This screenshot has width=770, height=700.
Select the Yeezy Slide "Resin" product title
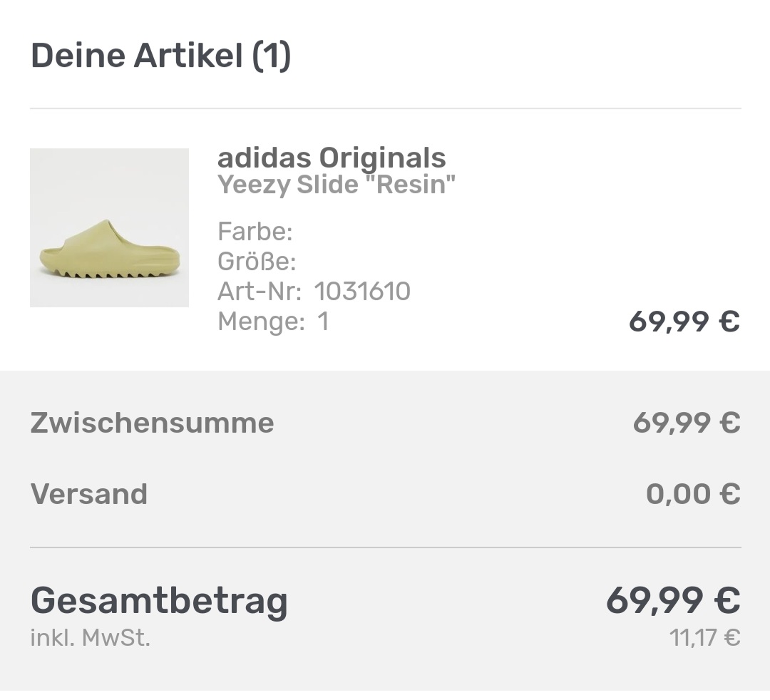tap(337, 185)
